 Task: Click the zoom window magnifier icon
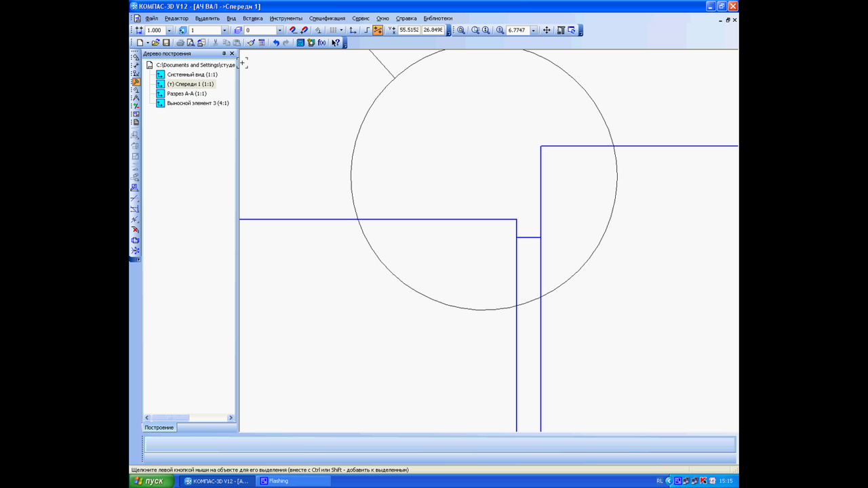pyautogui.click(x=461, y=30)
